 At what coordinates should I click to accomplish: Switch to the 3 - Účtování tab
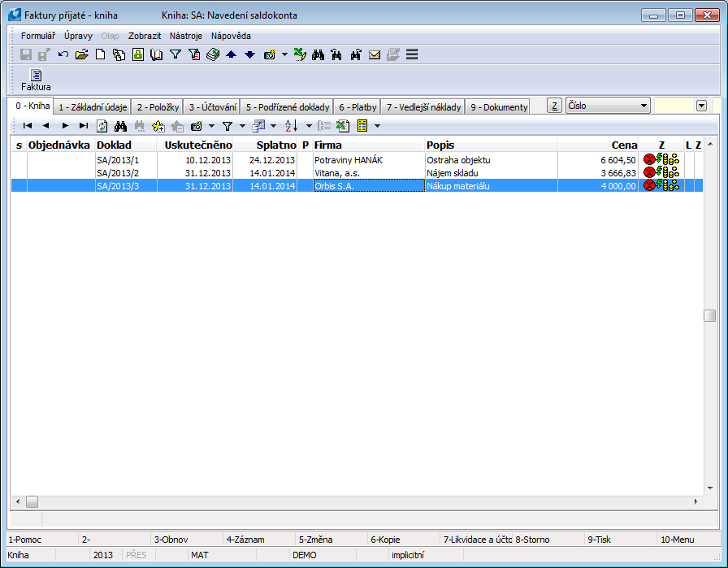pos(212,106)
